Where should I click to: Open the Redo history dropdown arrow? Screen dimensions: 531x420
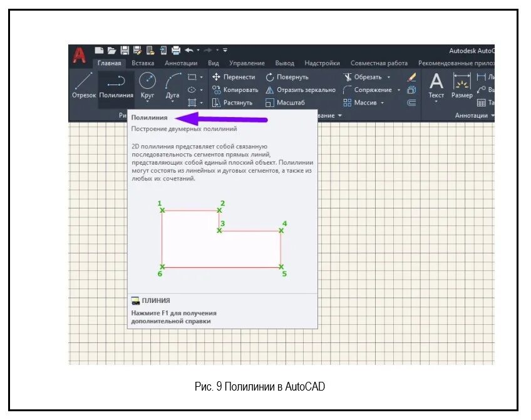pos(217,51)
